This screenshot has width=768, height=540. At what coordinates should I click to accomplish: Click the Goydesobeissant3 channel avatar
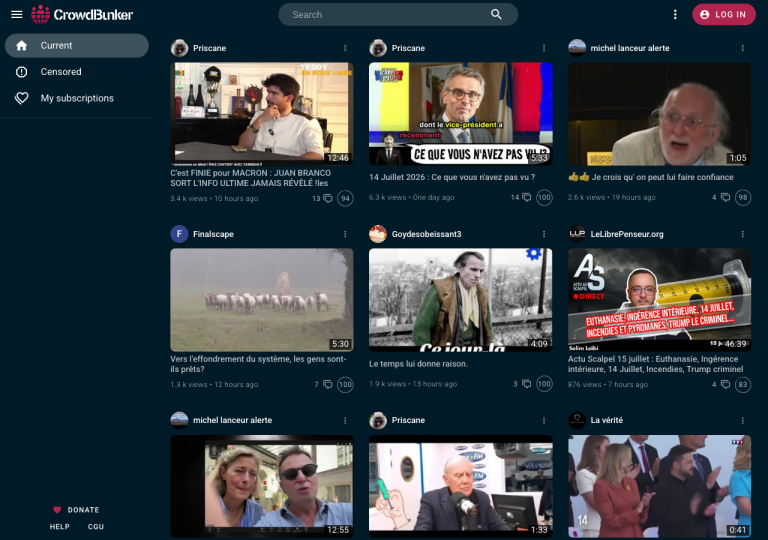(x=378, y=234)
